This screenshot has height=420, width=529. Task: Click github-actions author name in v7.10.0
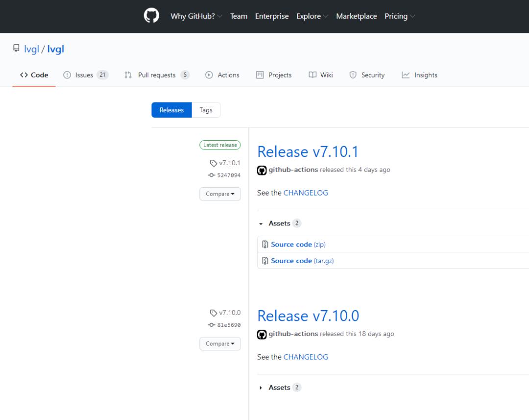coord(293,334)
